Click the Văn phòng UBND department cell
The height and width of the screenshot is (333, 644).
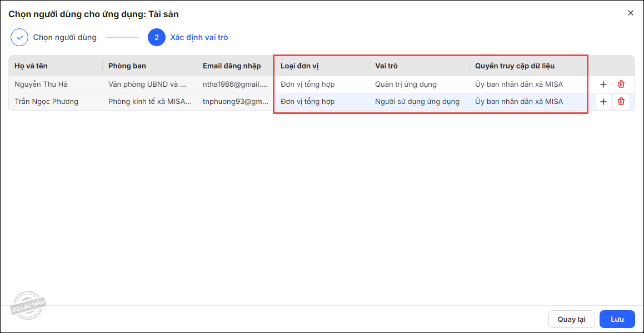point(150,85)
